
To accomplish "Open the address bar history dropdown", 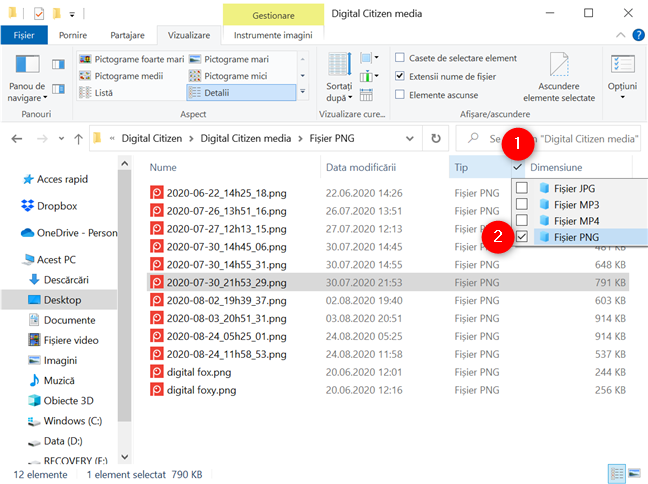I will coord(410,138).
